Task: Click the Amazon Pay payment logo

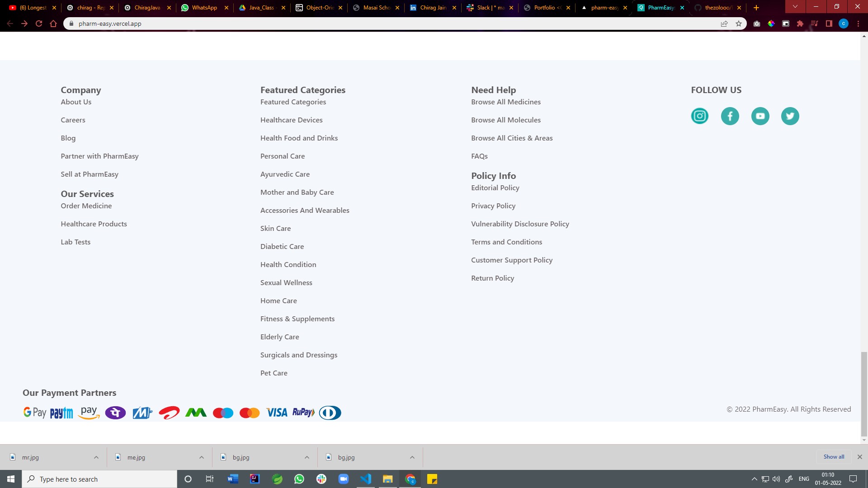Action: [x=89, y=413]
